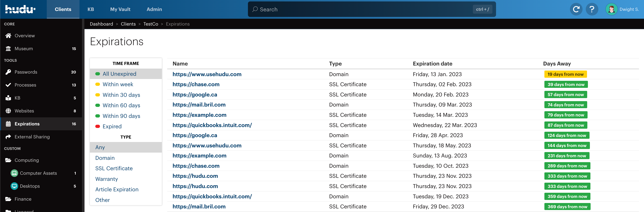Switch to My Vault tab
Viewport: 644px width, 212px height.
(x=120, y=9)
